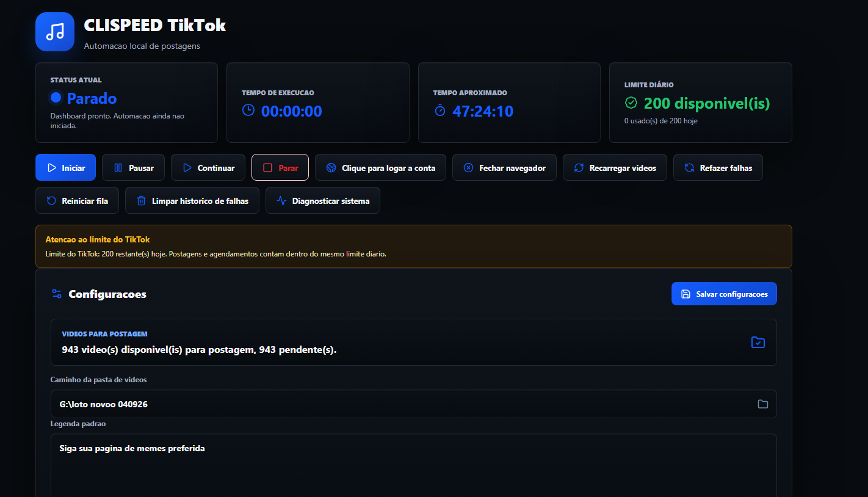Stop automation with the red Parar button

coord(280,167)
